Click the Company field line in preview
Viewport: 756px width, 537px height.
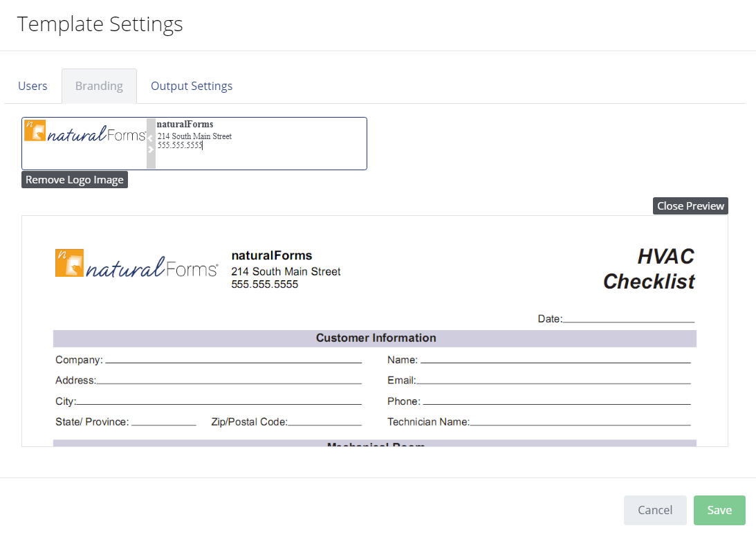point(77,360)
